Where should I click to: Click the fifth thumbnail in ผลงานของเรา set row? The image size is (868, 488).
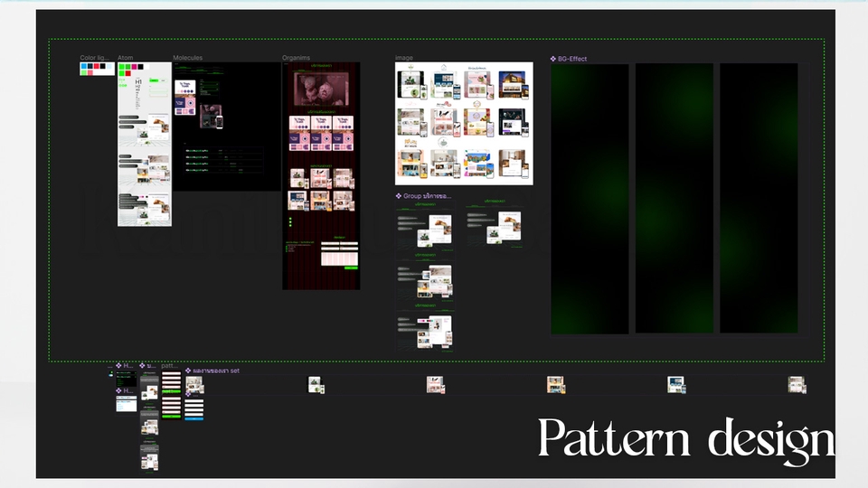[676, 385]
